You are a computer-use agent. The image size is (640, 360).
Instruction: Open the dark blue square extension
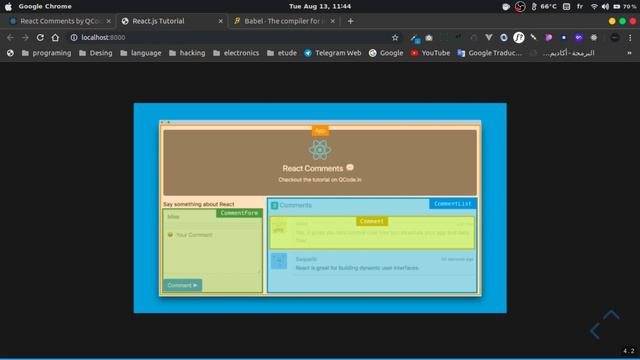click(564, 38)
